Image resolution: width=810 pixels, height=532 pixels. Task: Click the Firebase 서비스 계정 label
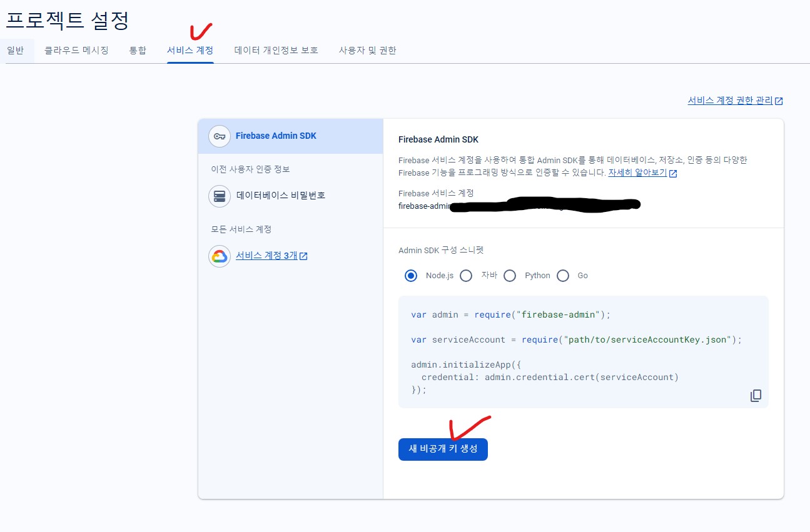[x=436, y=193]
